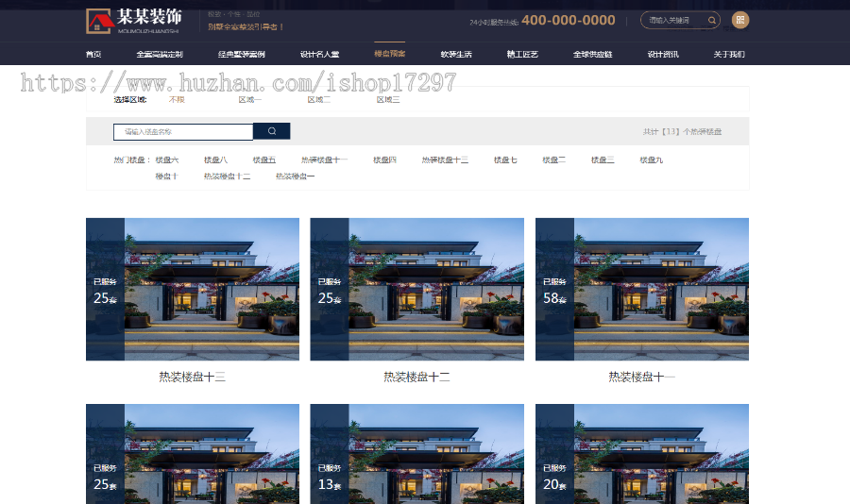Click hot property link 楼盘五
Viewport: 850px width, 504px height.
coord(264,160)
